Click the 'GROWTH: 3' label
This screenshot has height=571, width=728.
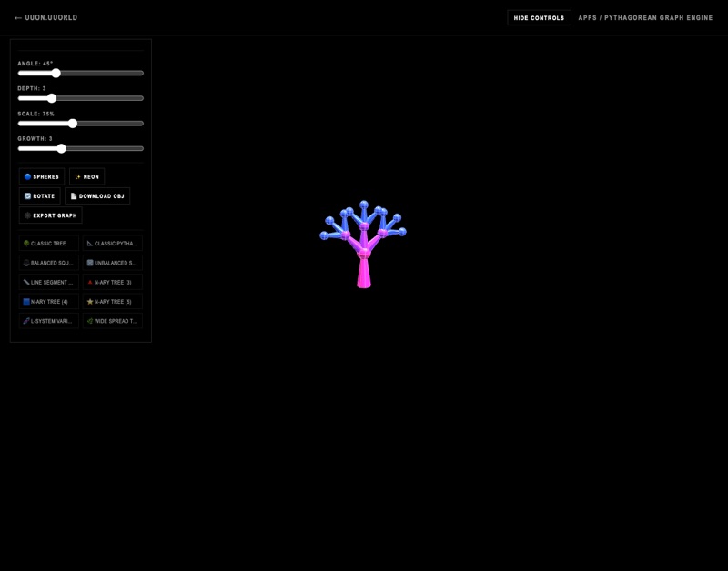(x=35, y=139)
